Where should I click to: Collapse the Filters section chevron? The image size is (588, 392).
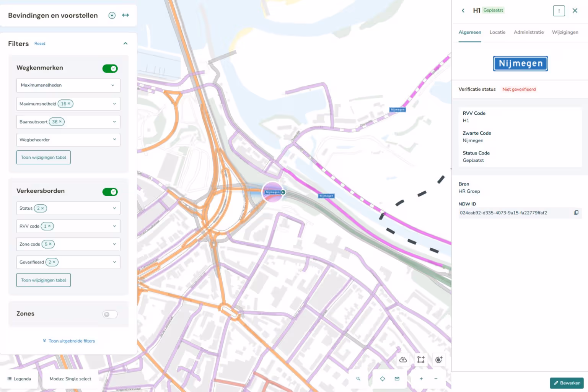[x=125, y=44]
